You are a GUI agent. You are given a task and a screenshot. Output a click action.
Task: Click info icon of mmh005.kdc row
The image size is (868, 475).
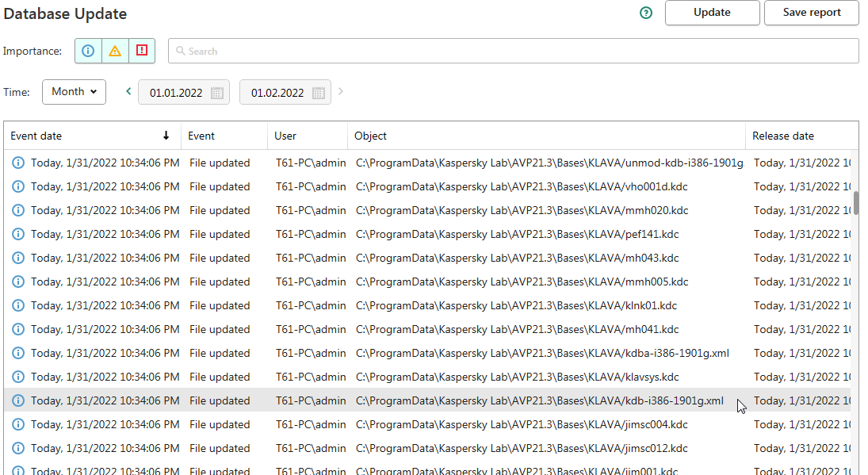pyautogui.click(x=18, y=282)
